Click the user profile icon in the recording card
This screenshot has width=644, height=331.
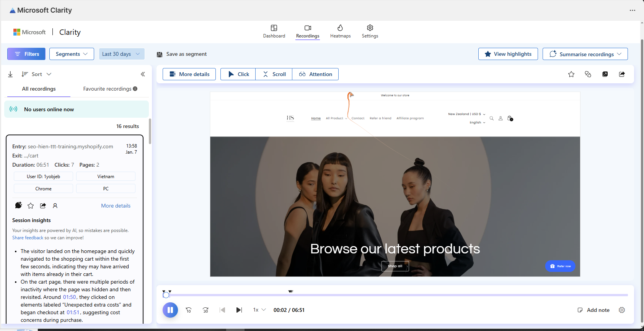point(55,206)
